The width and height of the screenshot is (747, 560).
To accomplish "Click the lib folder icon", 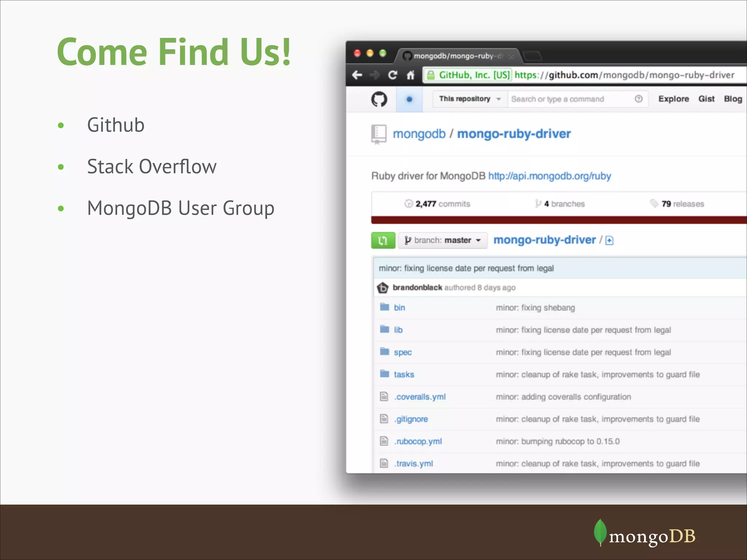I will [x=384, y=329].
